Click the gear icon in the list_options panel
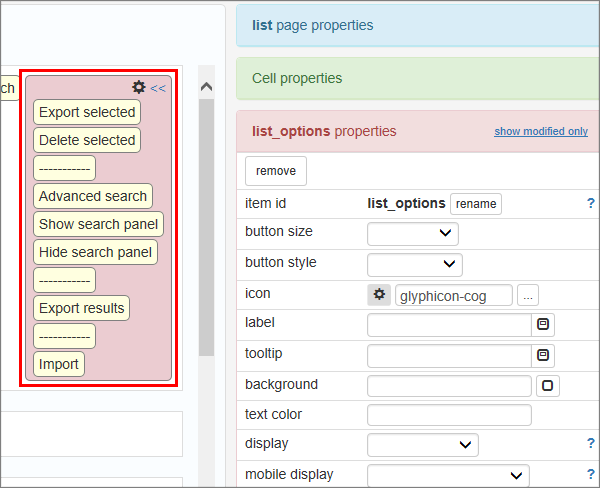Viewport: 600px width, 488px height. pos(139,88)
